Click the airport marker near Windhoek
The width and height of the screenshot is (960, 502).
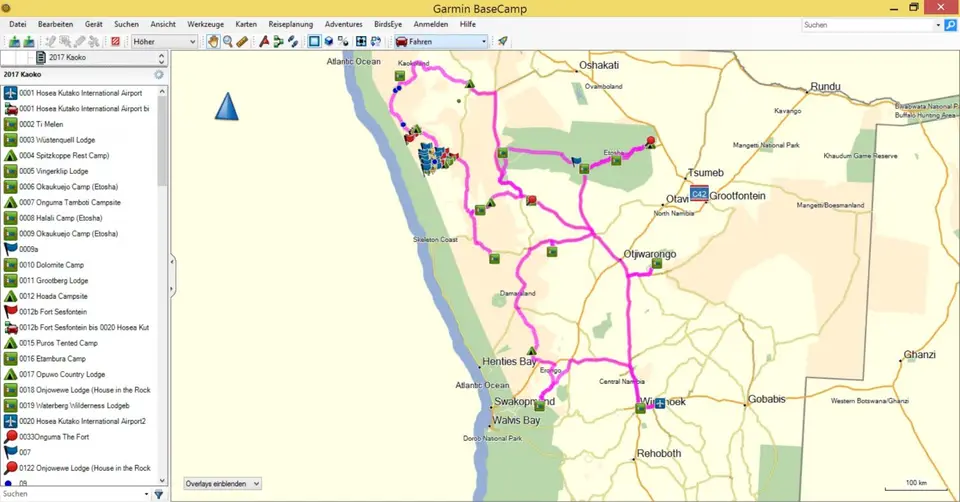point(659,403)
